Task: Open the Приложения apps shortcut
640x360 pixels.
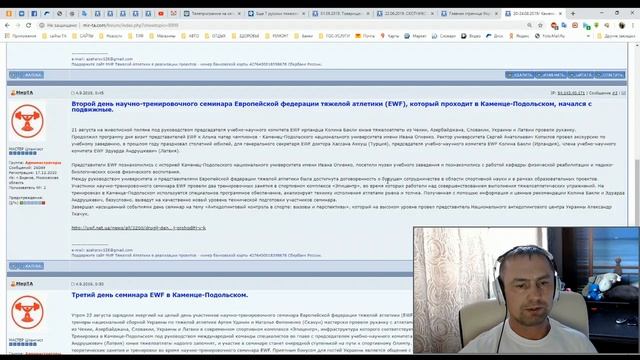Action: pos(20,36)
